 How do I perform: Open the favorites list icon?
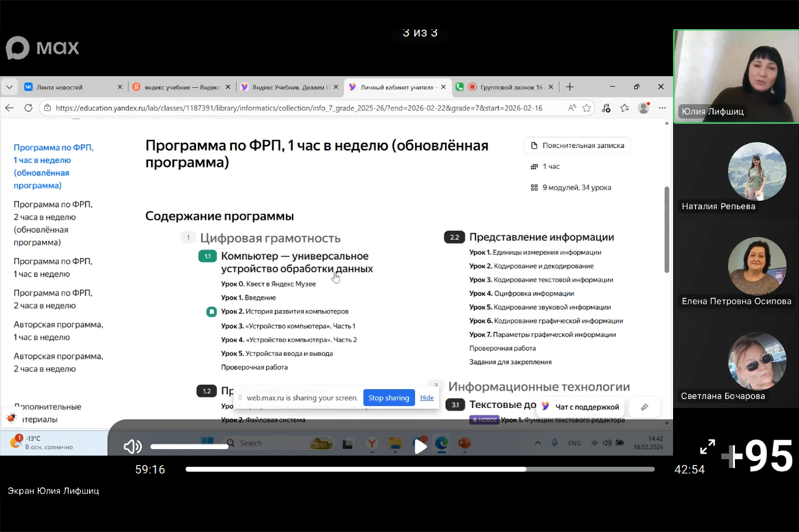(625, 107)
